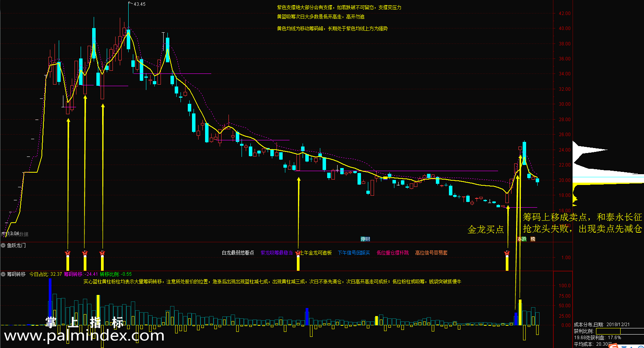The width and height of the screenshot is (644, 348).
Task: Click the 实心蓝柱黄柱粉柱 explanation text
Action: pyautogui.click(x=272, y=281)
